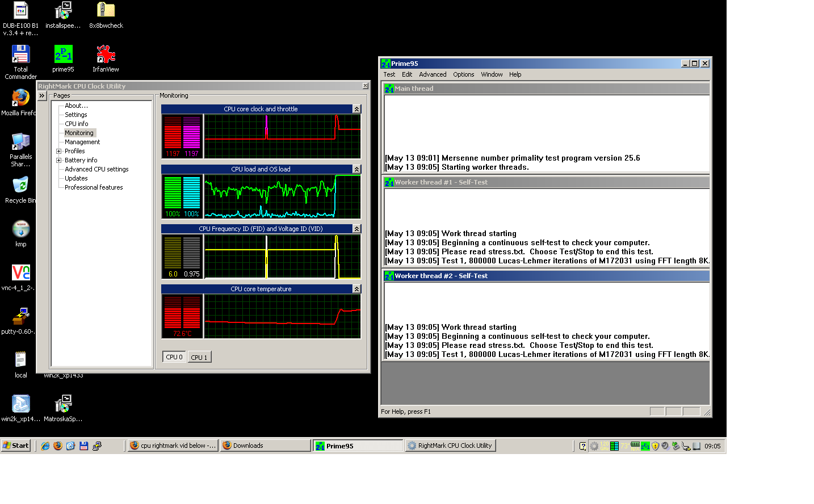Open the About... page in RightMark
814x504 pixels.
click(x=76, y=106)
